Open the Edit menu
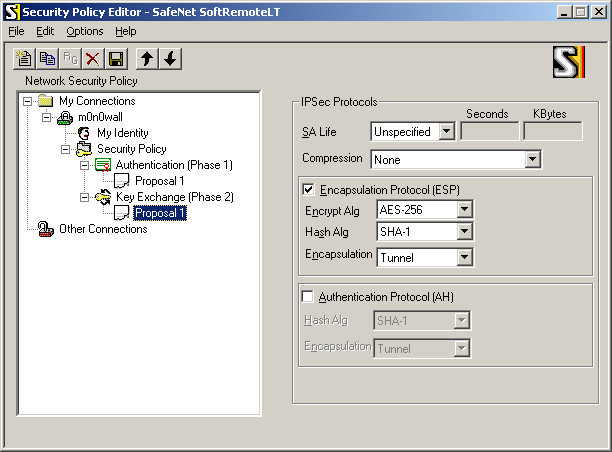 45,31
